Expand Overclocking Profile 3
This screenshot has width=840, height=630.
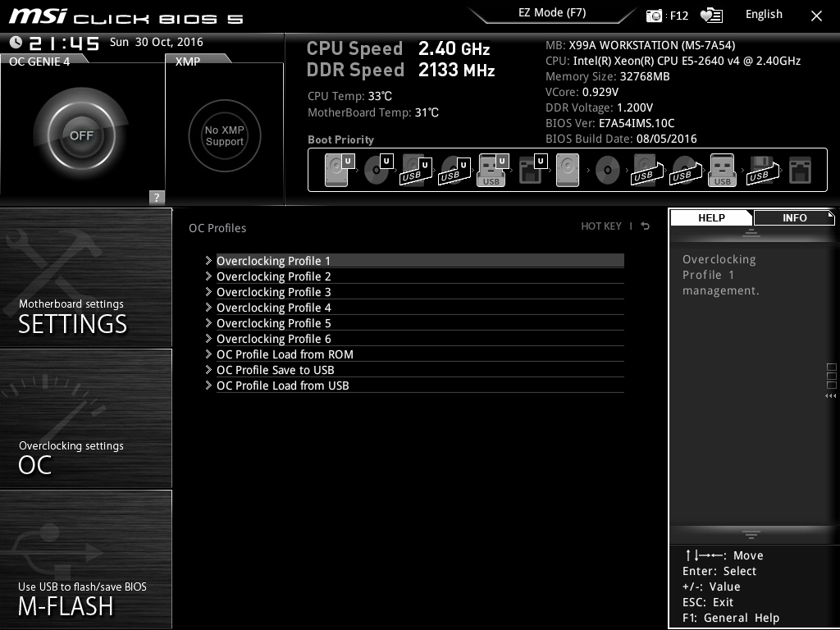point(420,292)
